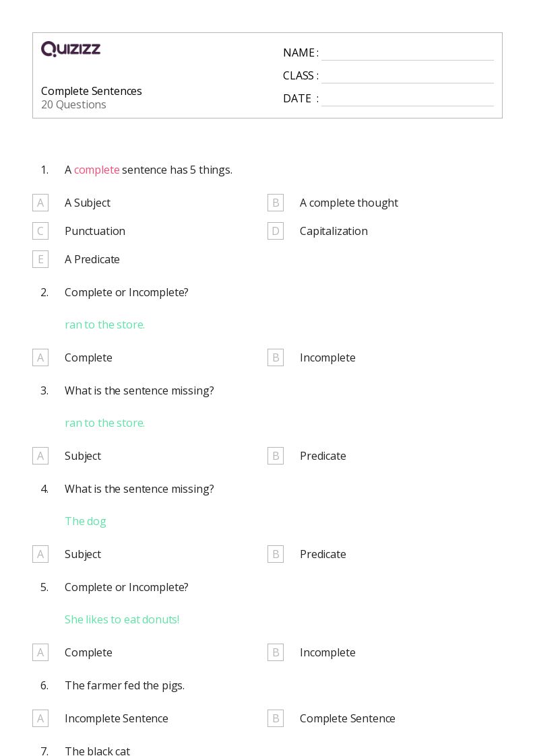The image size is (535, 756).
Task: Check box B beside 'A complete thought'
Action: tap(276, 203)
